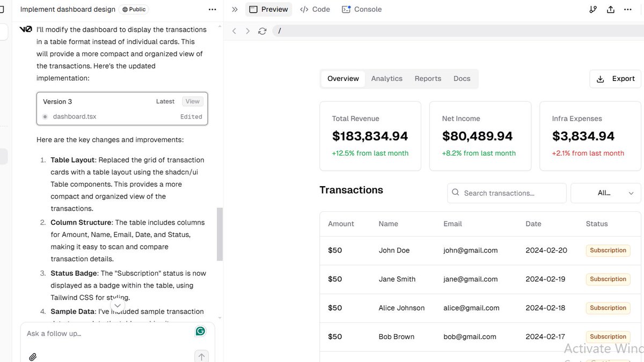
Task: Click the chat panel vertical scrollbar
Action: (x=219, y=234)
